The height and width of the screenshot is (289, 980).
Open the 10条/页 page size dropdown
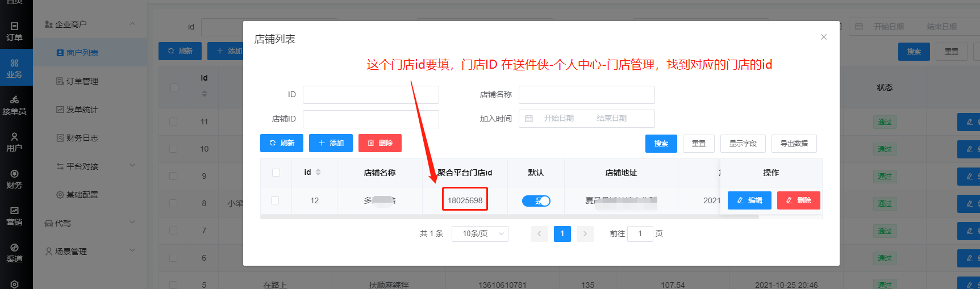pos(480,233)
